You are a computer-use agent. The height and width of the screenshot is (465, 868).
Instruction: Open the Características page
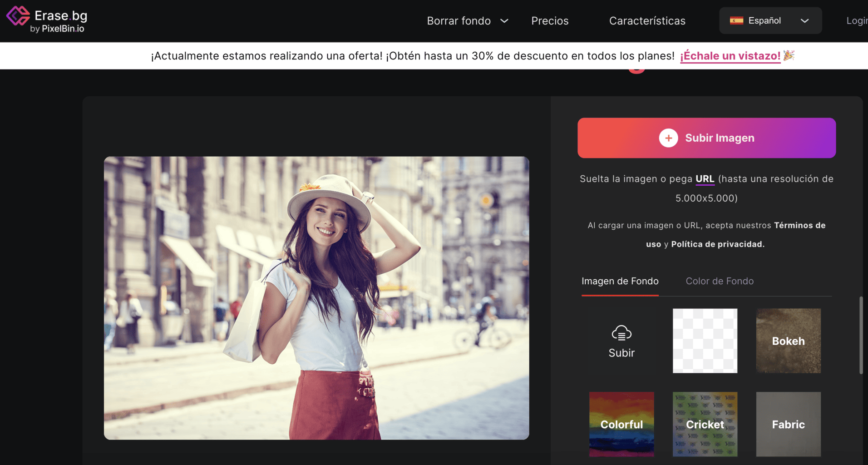point(647,21)
